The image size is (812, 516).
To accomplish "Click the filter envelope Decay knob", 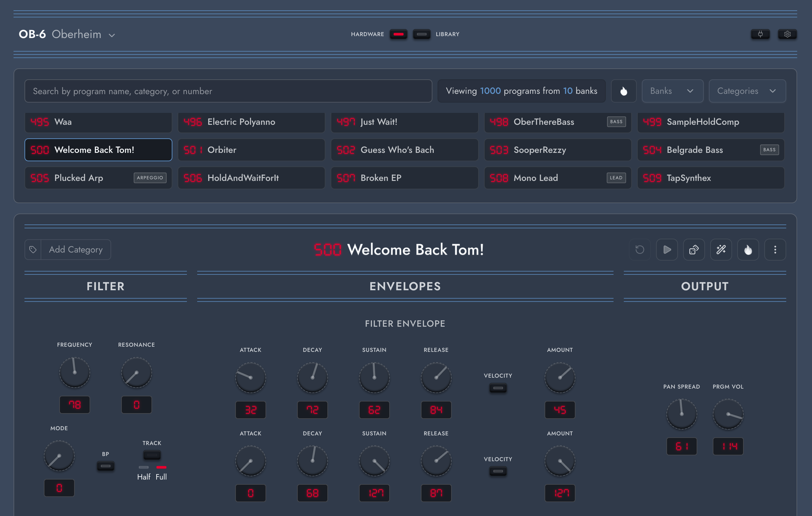I will (x=312, y=377).
